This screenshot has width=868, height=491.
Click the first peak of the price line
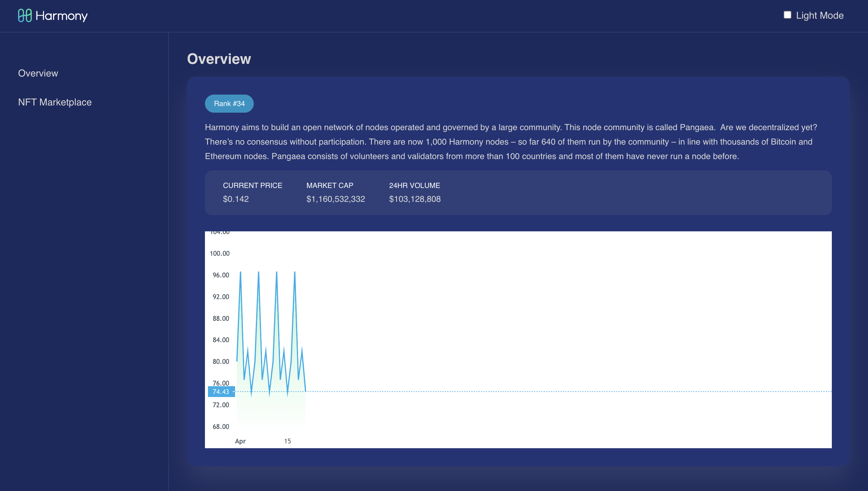(x=240, y=273)
